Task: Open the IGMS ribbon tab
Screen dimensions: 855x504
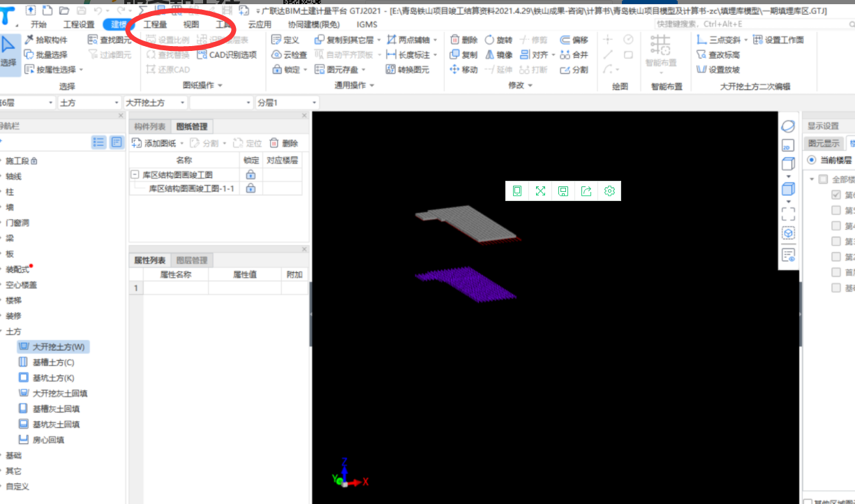Action: coord(367,24)
